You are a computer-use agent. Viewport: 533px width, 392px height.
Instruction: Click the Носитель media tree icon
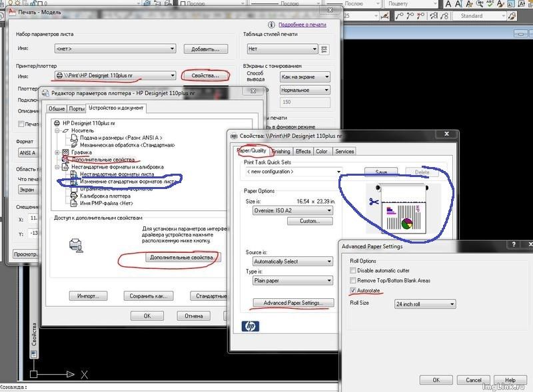point(65,130)
